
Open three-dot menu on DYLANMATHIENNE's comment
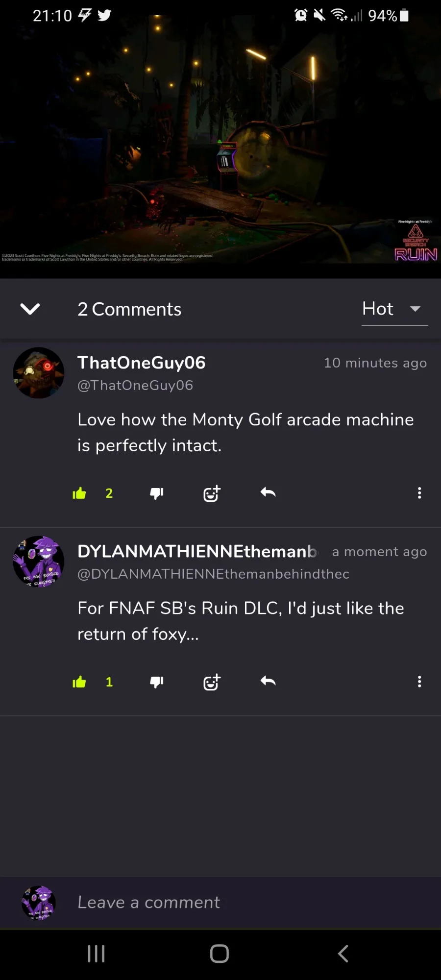tap(419, 682)
